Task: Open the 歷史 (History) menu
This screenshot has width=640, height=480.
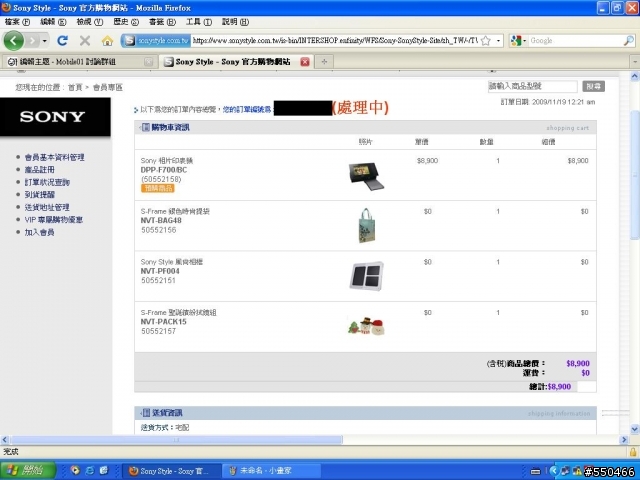Action: (x=126, y=22)
